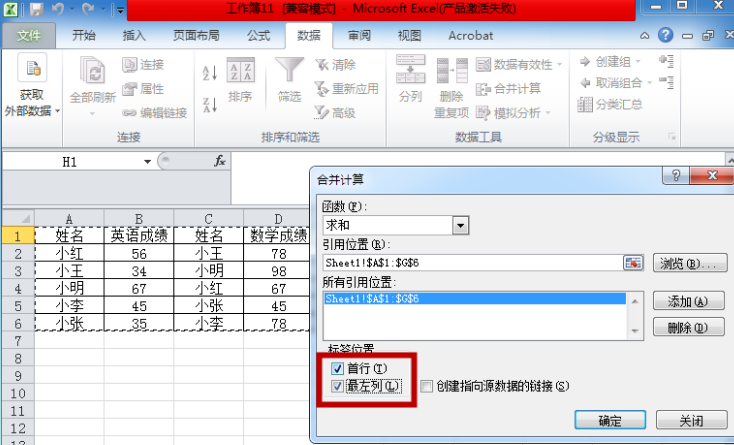The image size is (734, 445).
Task: Sort ascending A to Z
Action: [210, 73]
